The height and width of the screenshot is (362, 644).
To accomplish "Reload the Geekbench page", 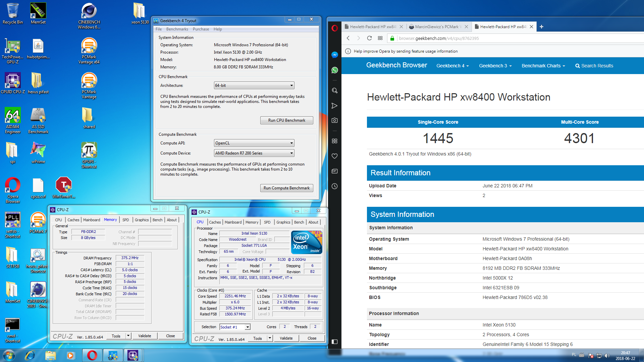I will click(x=369, y=38).
